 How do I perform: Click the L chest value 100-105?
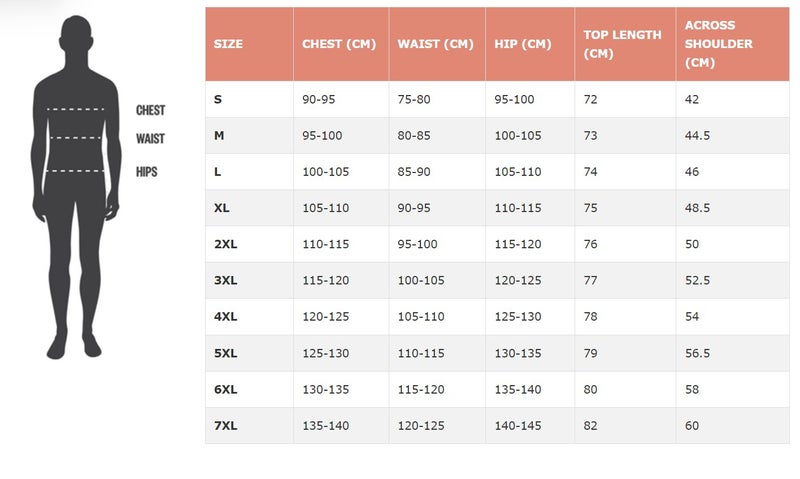[326, 172]
